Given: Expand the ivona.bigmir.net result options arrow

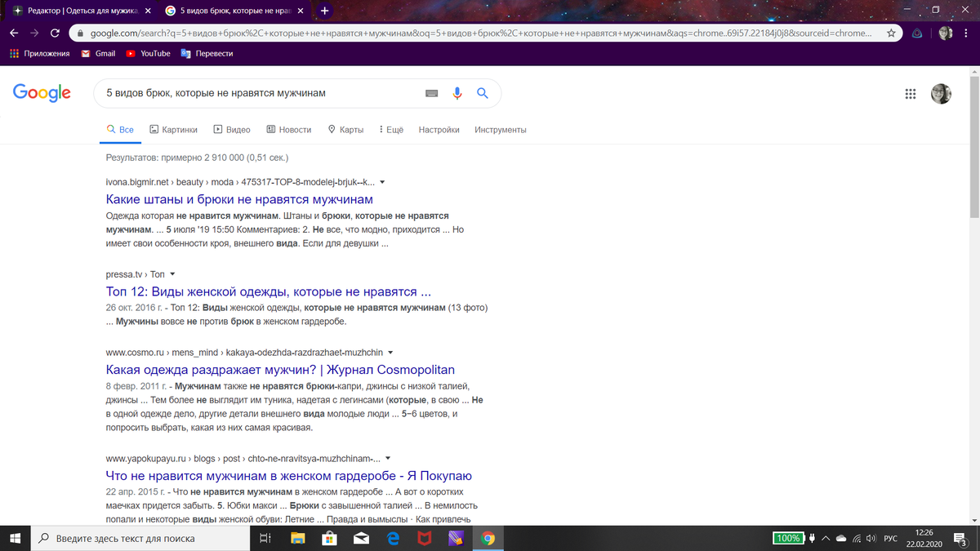Looking at the screenshot, I should point(382,183).
